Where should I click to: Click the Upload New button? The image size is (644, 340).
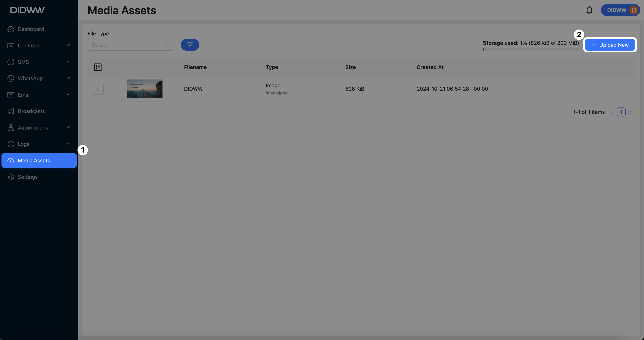click(x=610, y=45)
